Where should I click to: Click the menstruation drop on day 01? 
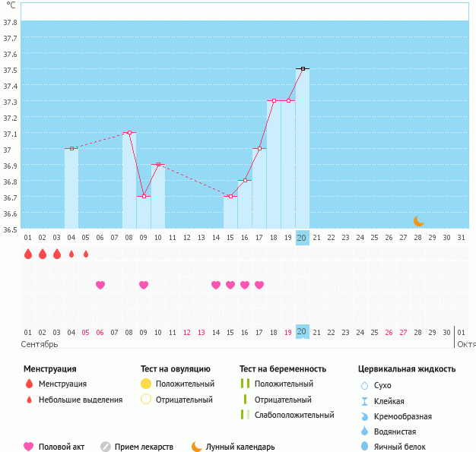click(x=28, y=254)
